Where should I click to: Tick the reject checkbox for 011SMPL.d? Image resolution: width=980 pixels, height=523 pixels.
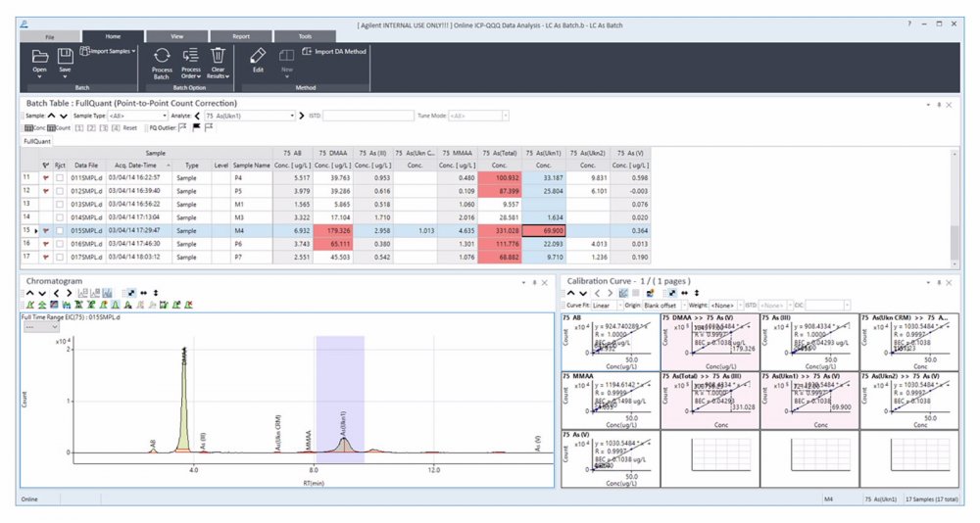(60, 178)
